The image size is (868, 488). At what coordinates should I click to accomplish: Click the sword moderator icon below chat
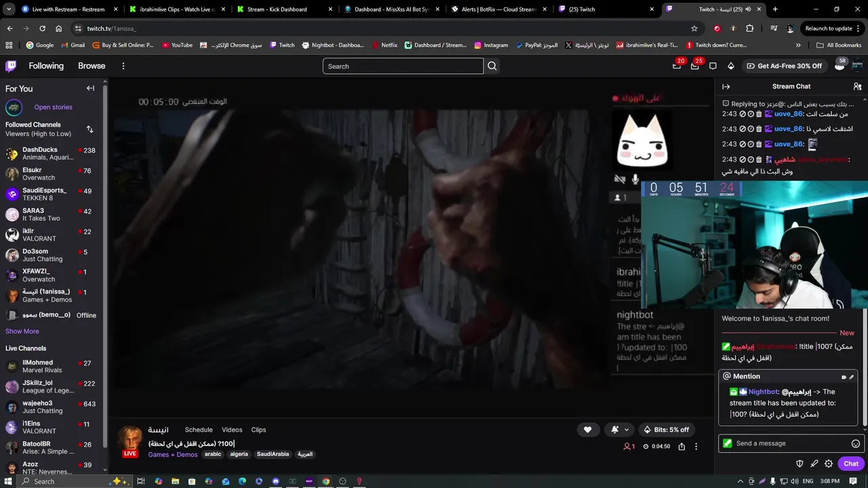point(814,464)
